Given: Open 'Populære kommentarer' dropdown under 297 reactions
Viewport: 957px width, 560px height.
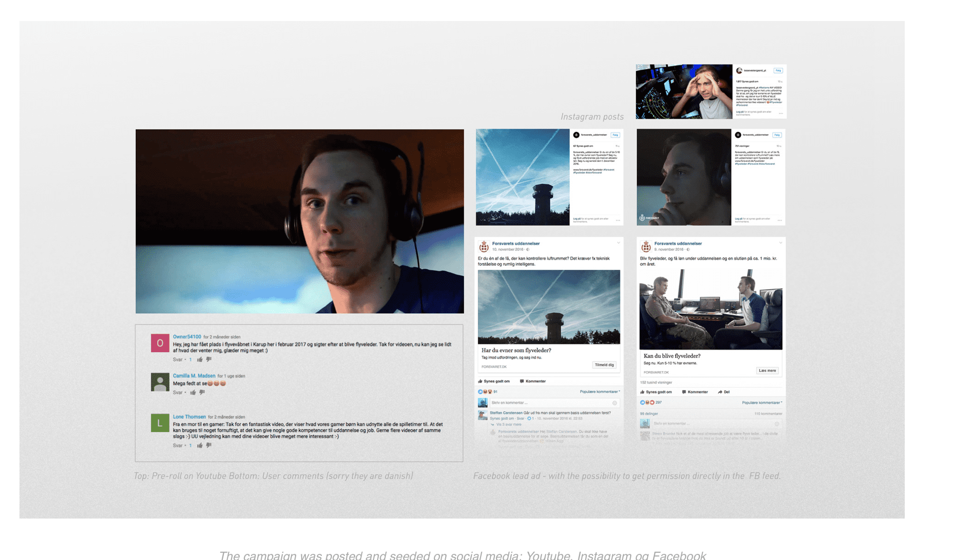Looking at the screenshot, I should click(x=762, y=402).
